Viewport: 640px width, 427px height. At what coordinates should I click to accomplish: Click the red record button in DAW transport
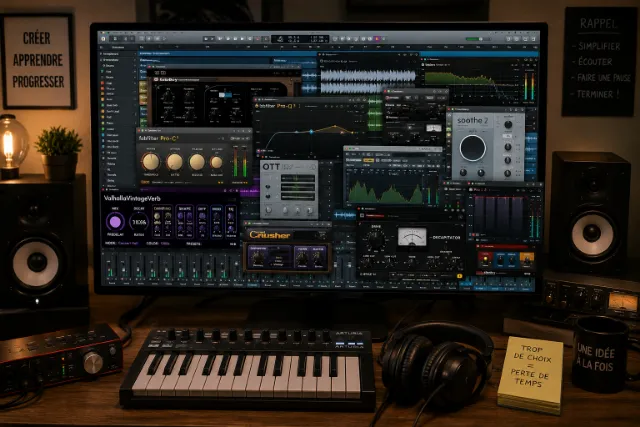(257, 39)
